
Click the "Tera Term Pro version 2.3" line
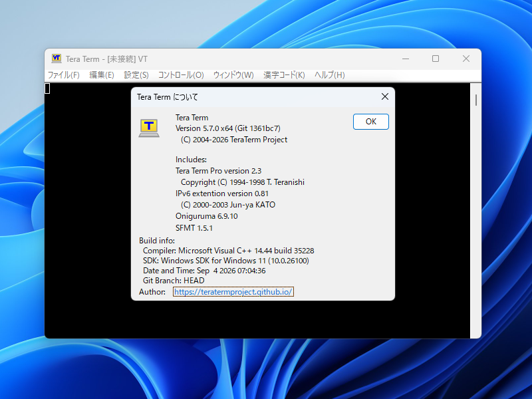click(218, 171)
